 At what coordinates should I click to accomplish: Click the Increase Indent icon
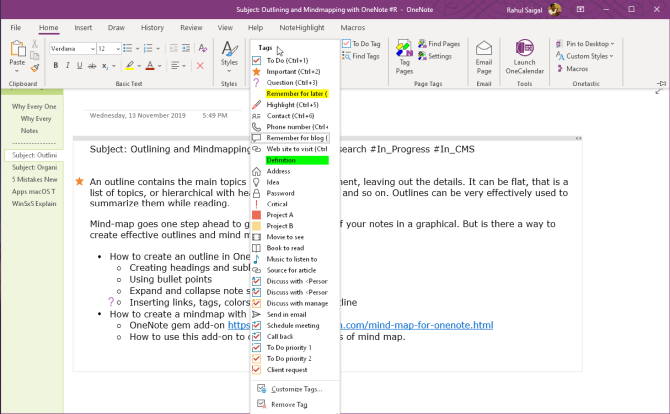[186, 48]
